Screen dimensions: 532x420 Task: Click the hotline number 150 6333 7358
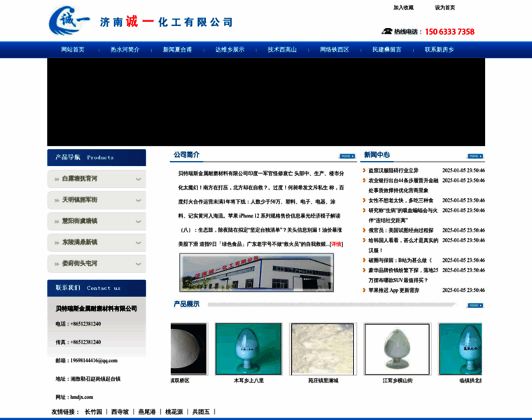pos(449,32)
